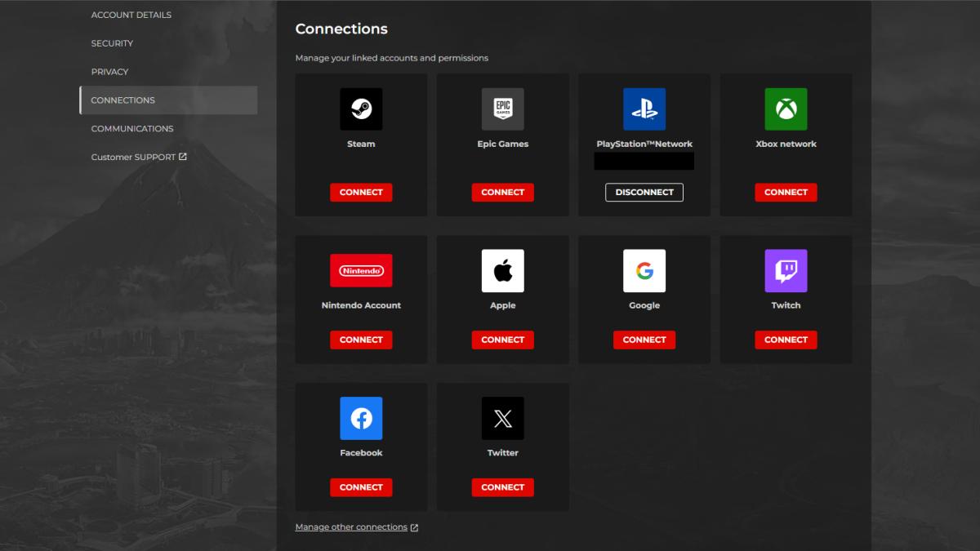
Task: Click external link icon beside Customer SUPPORT
Action: click(x=183, y=157)
